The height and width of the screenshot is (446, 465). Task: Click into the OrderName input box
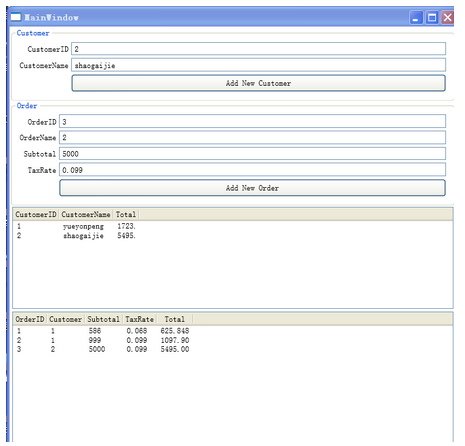pyautogui.click(x=252, y=137)
